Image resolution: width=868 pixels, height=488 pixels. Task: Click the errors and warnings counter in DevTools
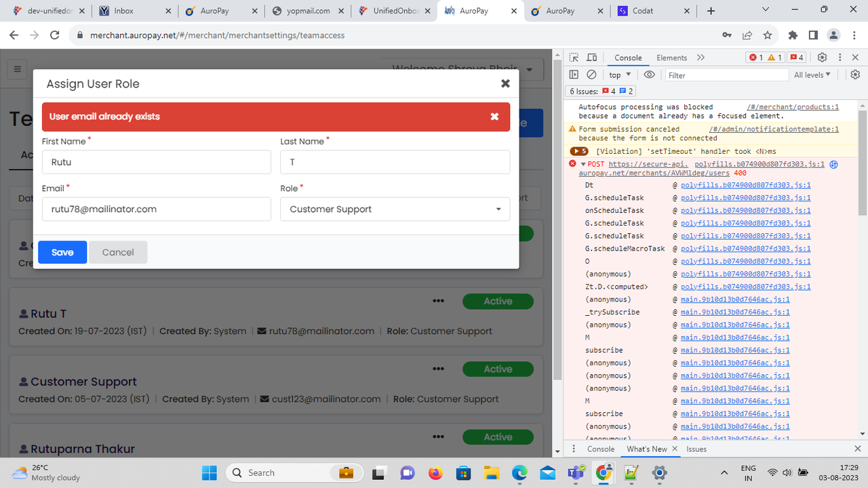(766, 58)
